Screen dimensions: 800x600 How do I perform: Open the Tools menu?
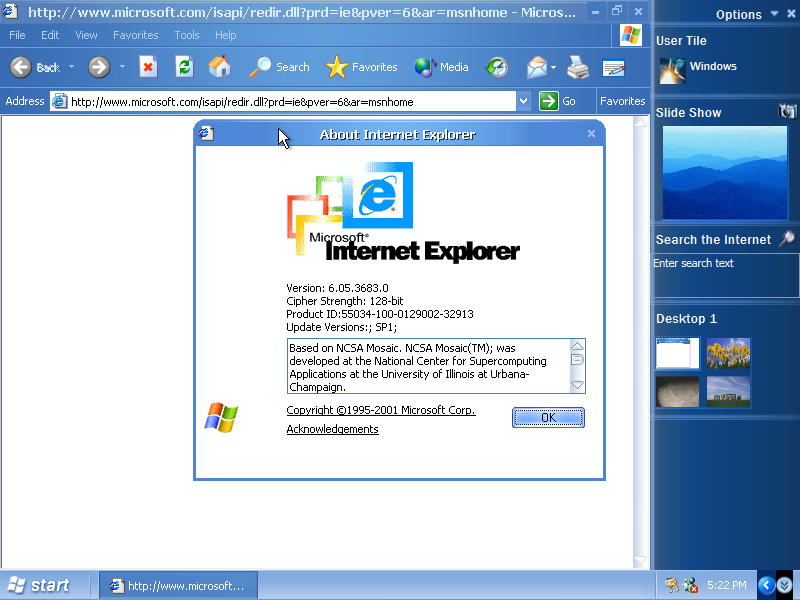(187, 35)
